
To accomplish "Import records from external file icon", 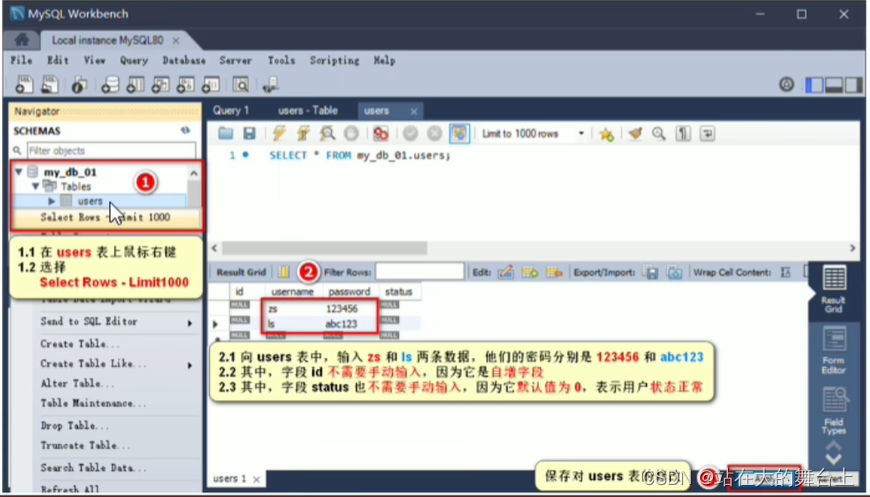I will click(675, 272).
